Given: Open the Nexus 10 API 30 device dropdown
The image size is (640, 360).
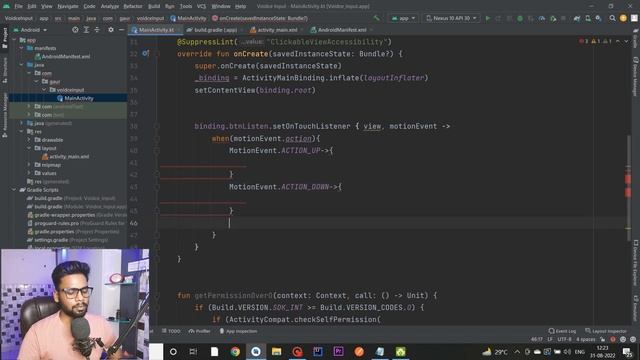Looking at the screenshot, I should 451,18.
